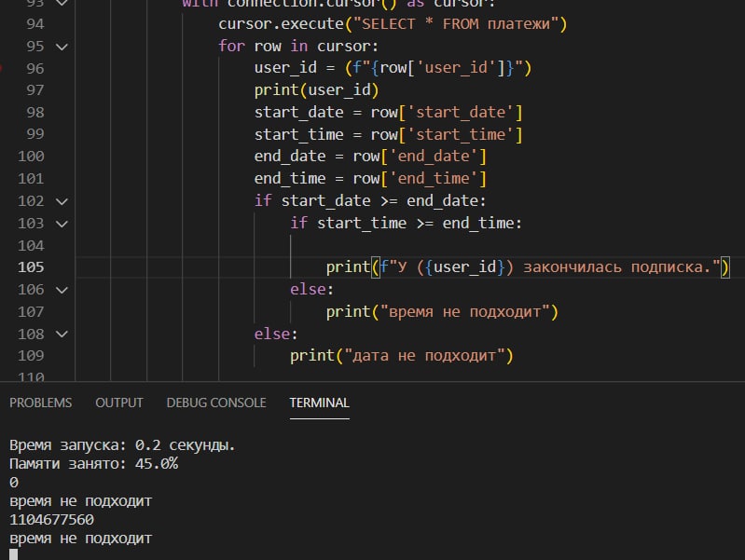Click the end_time assignment on line 101
Image resolution: width=745 pixels, height=560 pixels.
tap(370, 179)
